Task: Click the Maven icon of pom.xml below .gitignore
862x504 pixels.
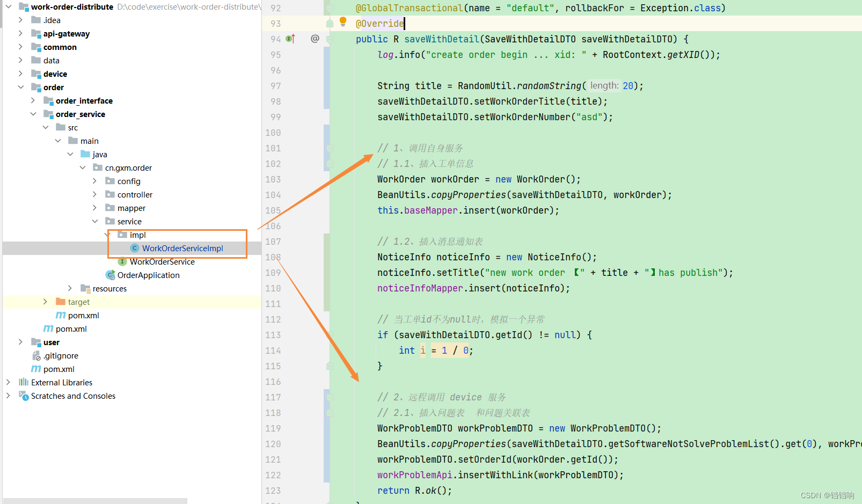Action: point(36,369)
